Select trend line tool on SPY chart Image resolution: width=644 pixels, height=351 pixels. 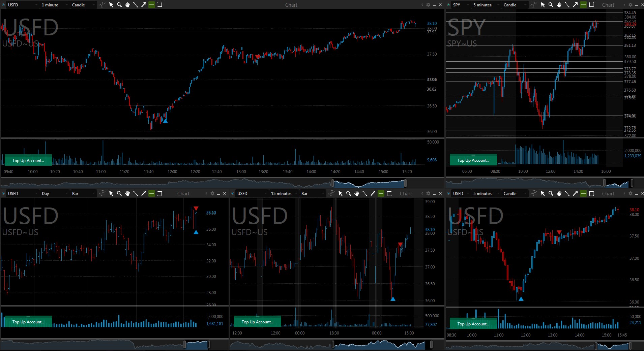coord(567,5)
